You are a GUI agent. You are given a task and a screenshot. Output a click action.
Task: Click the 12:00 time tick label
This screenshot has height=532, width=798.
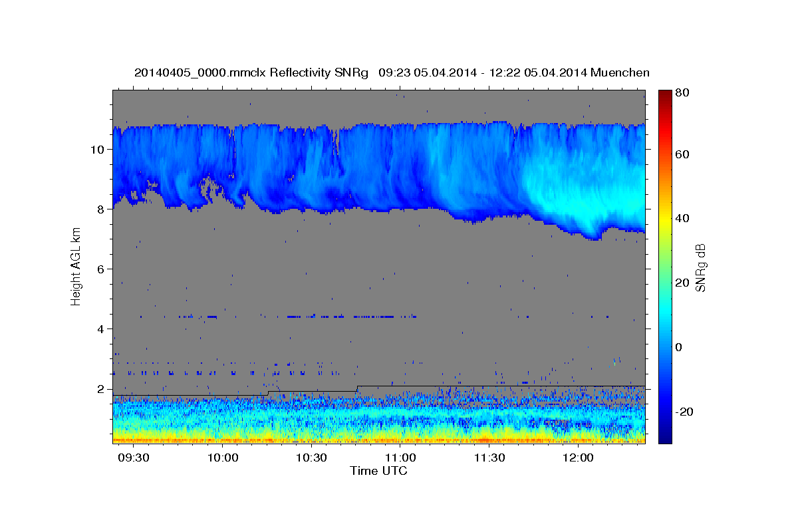click(x=579, y=458)
